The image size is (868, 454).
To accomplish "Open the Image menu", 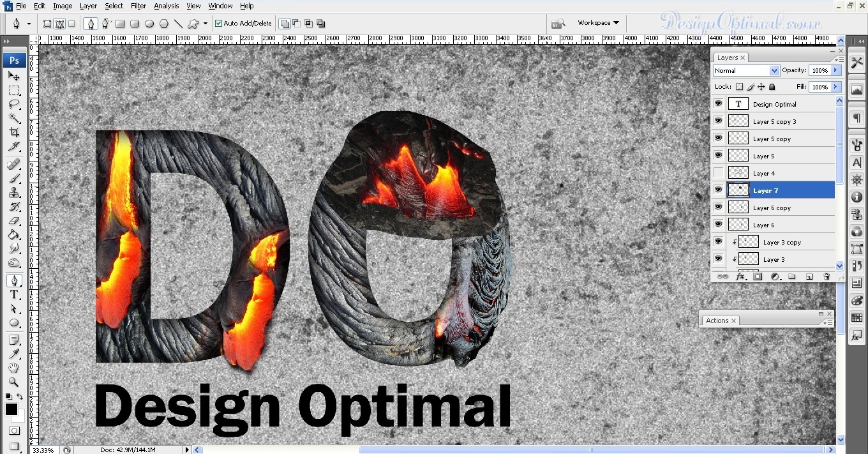I will pyautogui.click(x=63, y=6).
